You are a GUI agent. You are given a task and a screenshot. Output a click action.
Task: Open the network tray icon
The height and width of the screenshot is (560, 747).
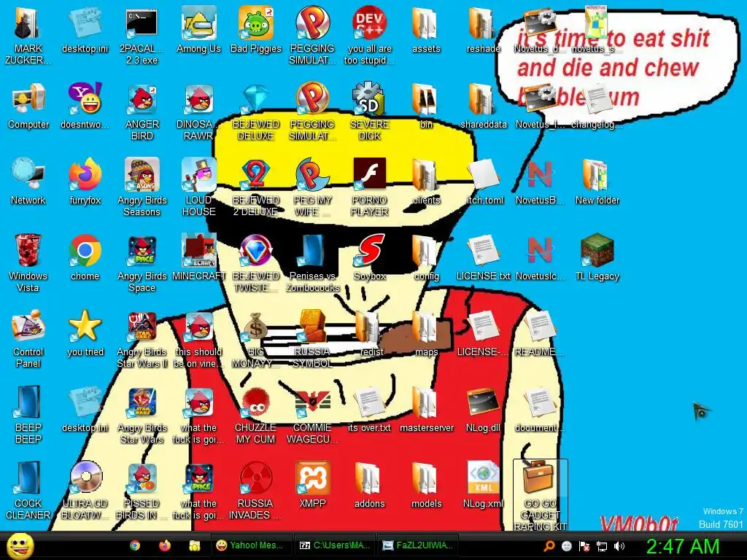pyautogui.click(x=602, y=546)
